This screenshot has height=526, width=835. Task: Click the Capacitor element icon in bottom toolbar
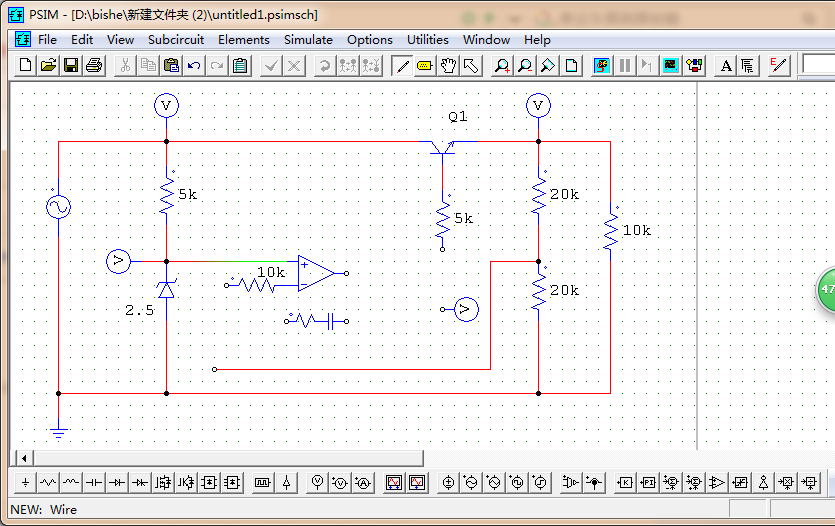click(x=94, y=482)
